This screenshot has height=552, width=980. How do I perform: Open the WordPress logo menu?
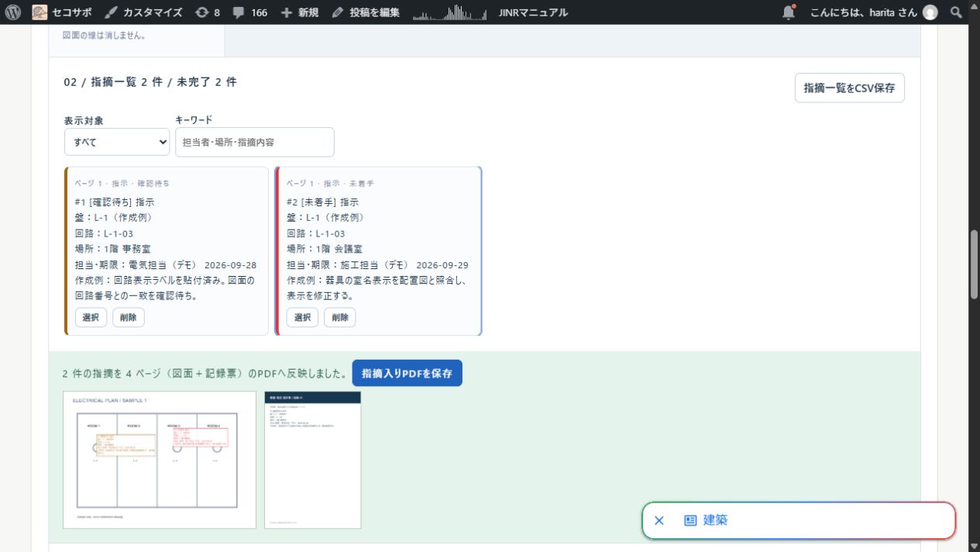click(13, 12)
